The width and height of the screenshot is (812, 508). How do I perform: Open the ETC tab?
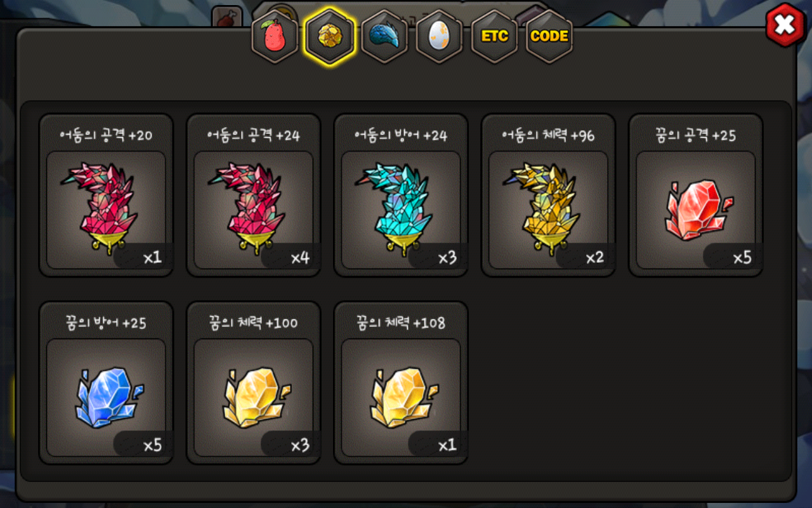494,36
